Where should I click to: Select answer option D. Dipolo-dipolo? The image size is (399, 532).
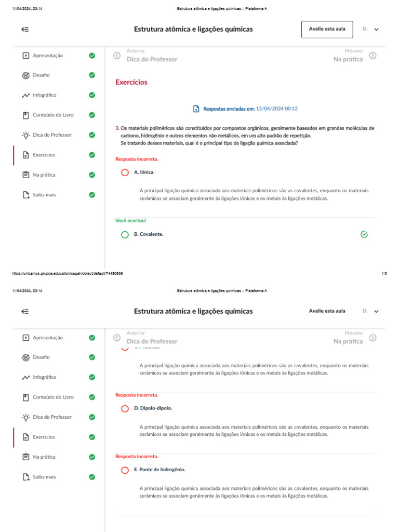point(125,408)
